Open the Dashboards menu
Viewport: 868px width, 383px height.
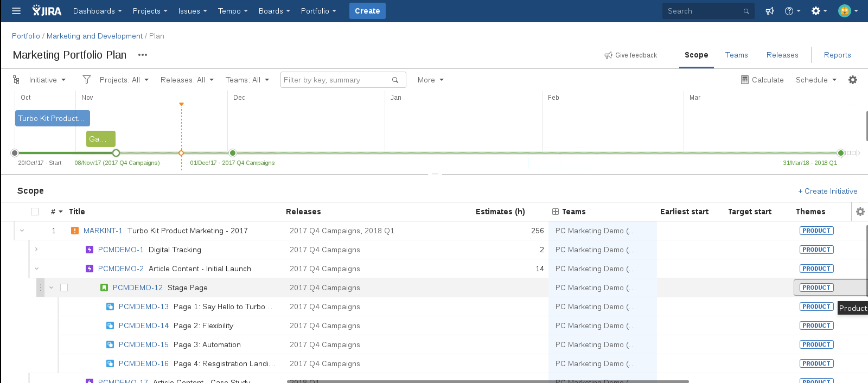(x=97, y=11)
